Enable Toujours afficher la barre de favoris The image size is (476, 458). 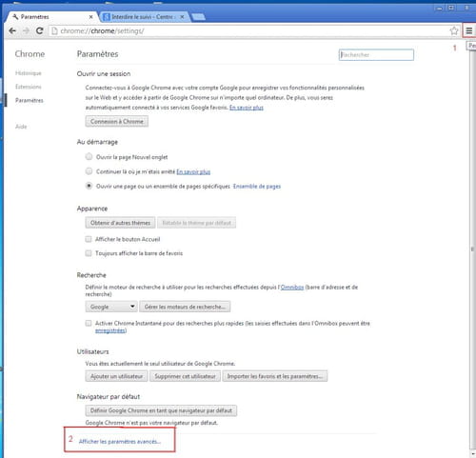pyautogui.click(x=89, y=253)
